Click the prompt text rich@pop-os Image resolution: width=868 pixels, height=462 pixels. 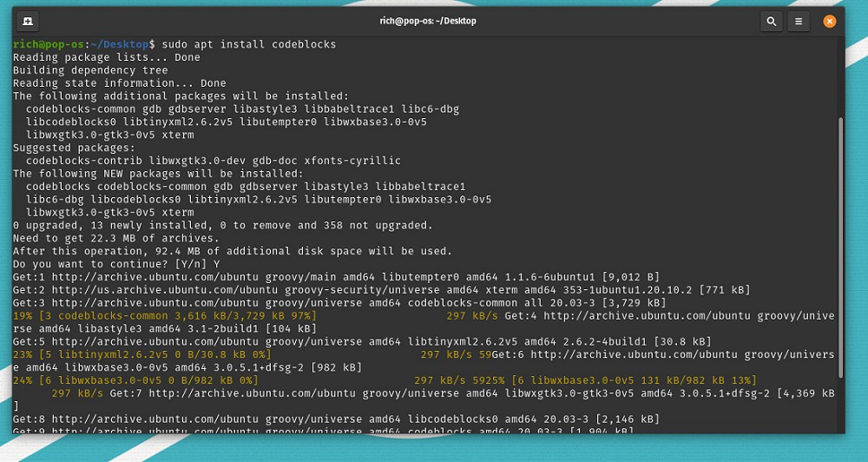[48, 44]
